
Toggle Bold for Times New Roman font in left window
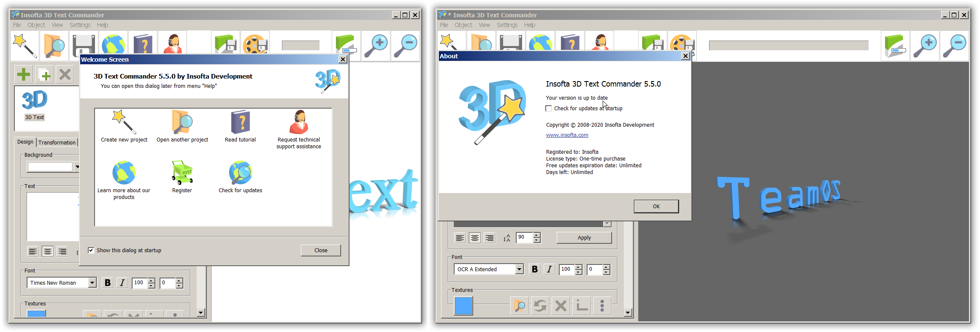pos(108,283)
